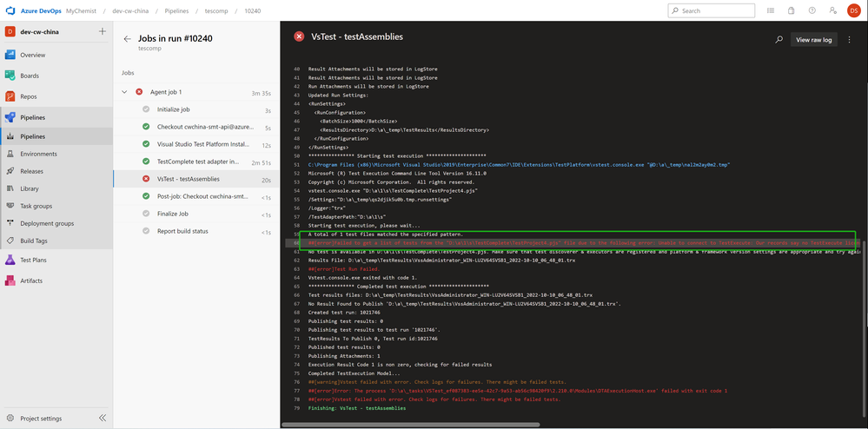Viewport: 868px width, 429px height.
Task: Open Artifacts in the sidebar
Action: [31, 280]
